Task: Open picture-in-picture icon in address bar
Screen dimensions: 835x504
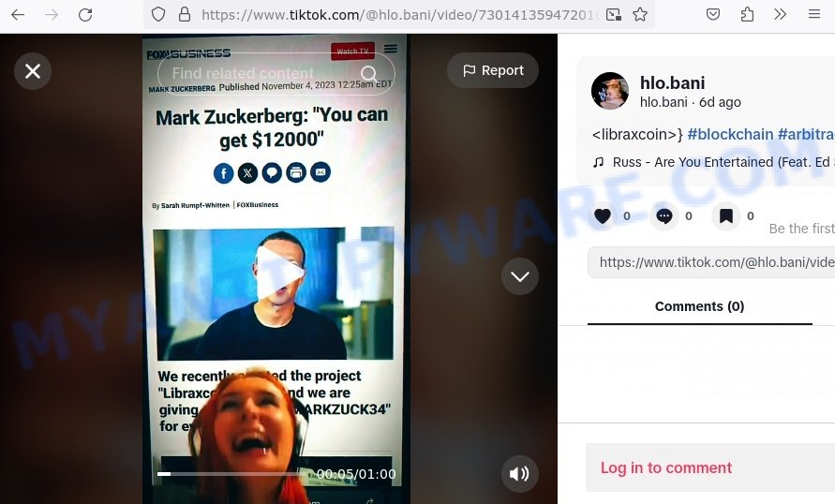Action: [x=614, y=14]
